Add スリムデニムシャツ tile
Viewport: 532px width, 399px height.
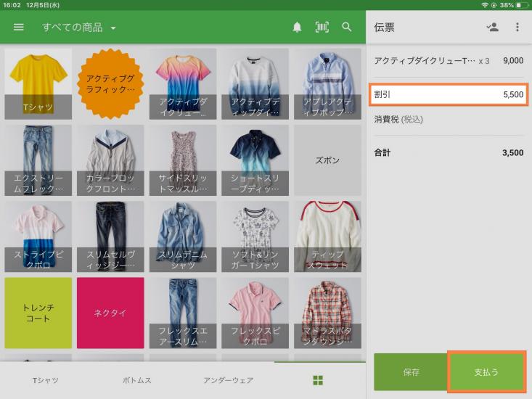point(183,236)
